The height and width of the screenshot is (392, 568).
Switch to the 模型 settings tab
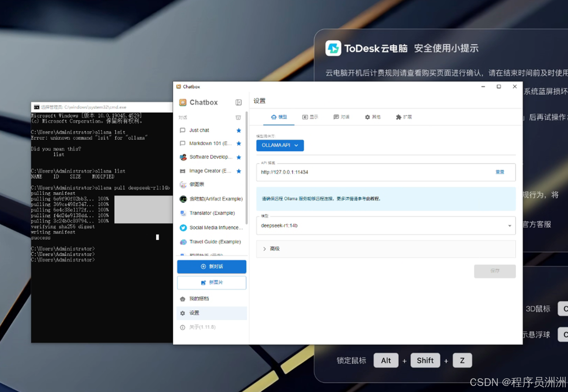279,117
